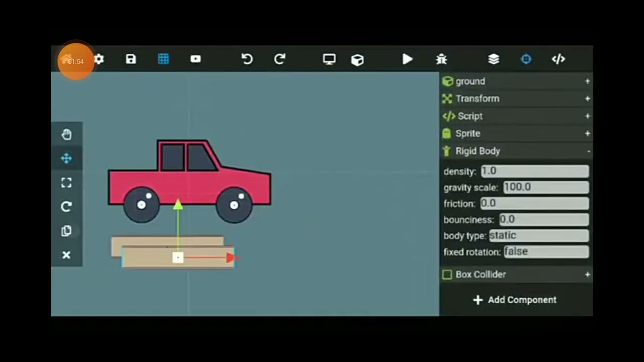
Task: Duplicate the object with the copy icon
Action: coord(66,231)
